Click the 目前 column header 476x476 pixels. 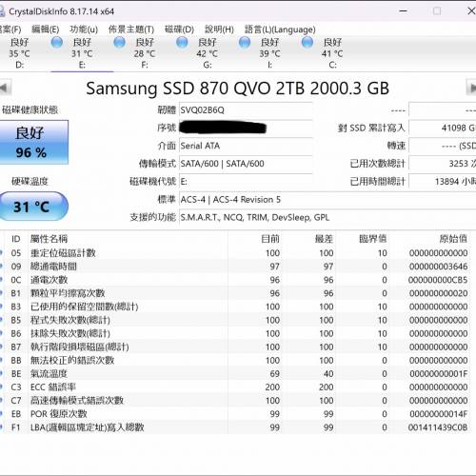(270, 239)
